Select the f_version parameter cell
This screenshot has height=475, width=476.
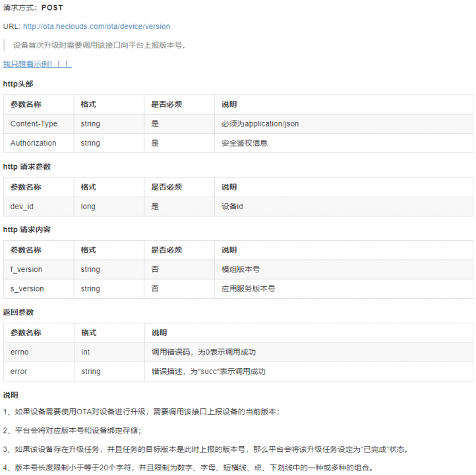[x=38, y=269]
